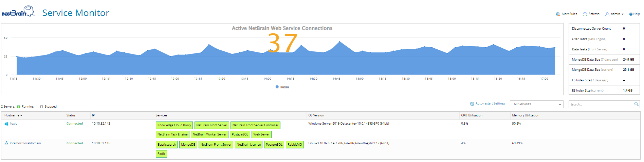Toggle the Stopped servers filter box

[42, 107]
